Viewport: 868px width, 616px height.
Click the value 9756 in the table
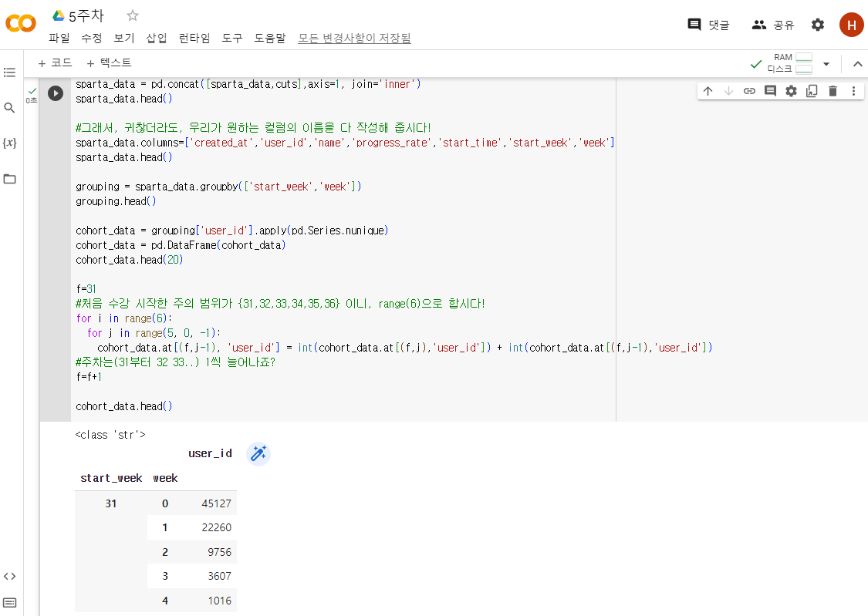[x=220, y=552]
